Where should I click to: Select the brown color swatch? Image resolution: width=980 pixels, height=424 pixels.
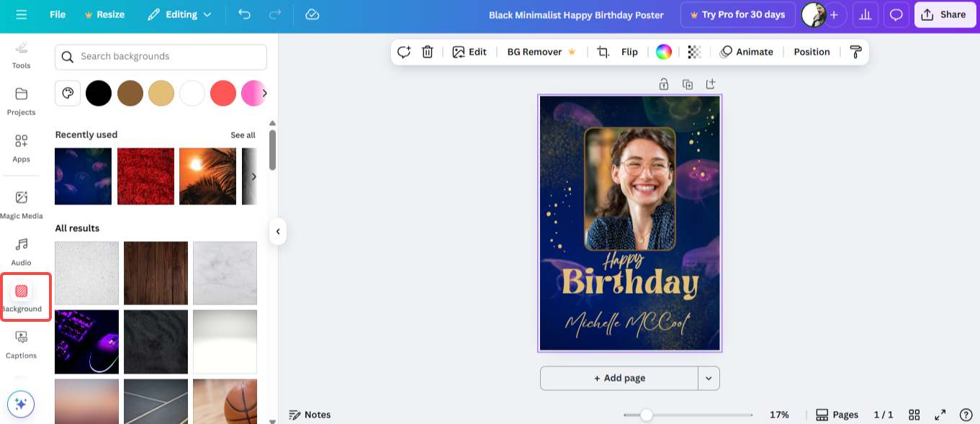click(130, 93)
